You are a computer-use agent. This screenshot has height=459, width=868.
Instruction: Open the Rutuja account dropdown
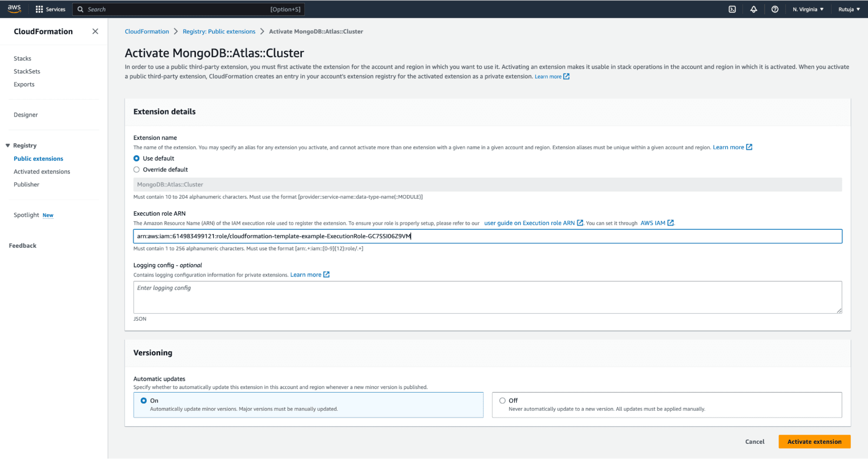point(849,9)
